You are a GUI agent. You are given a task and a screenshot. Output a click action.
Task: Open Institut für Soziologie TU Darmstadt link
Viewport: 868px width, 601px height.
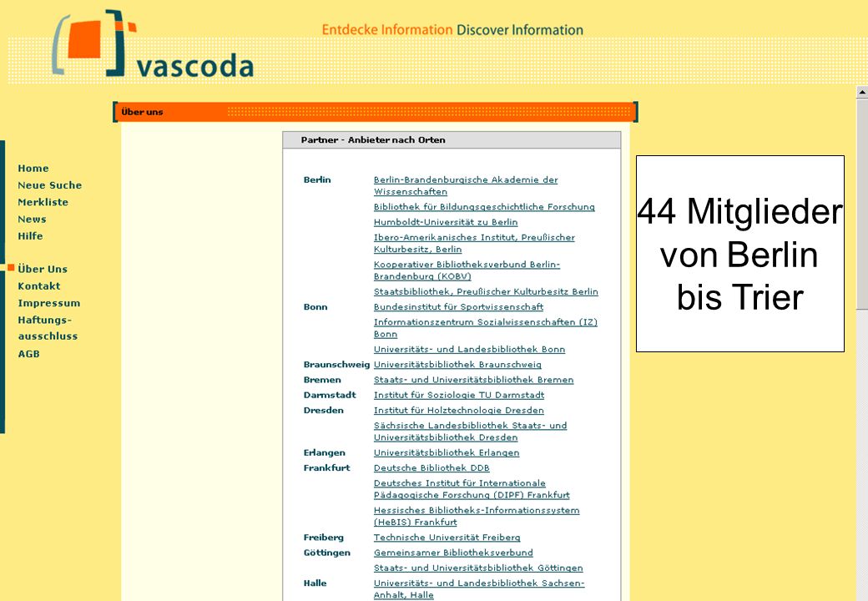pyautogui.click(x=459, y=395)
